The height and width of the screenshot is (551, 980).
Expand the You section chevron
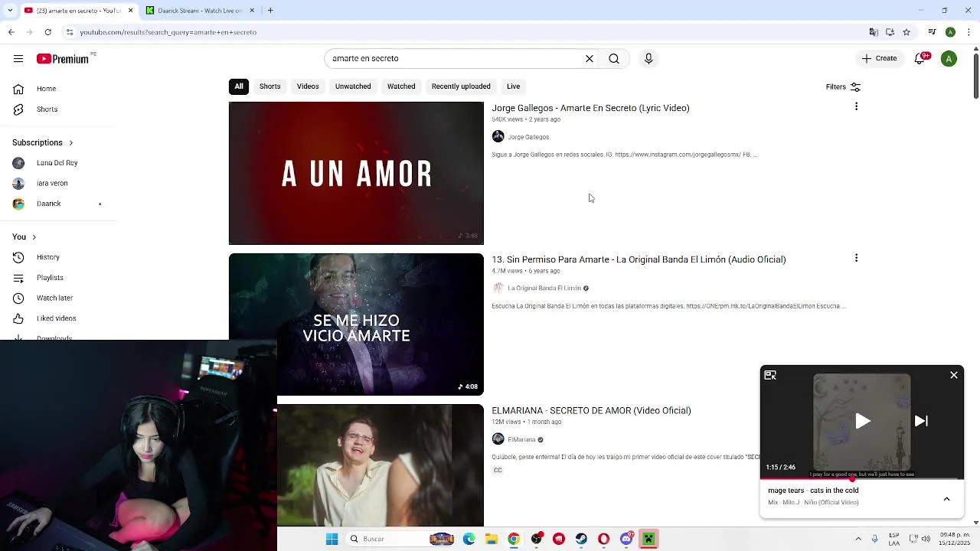34,237
